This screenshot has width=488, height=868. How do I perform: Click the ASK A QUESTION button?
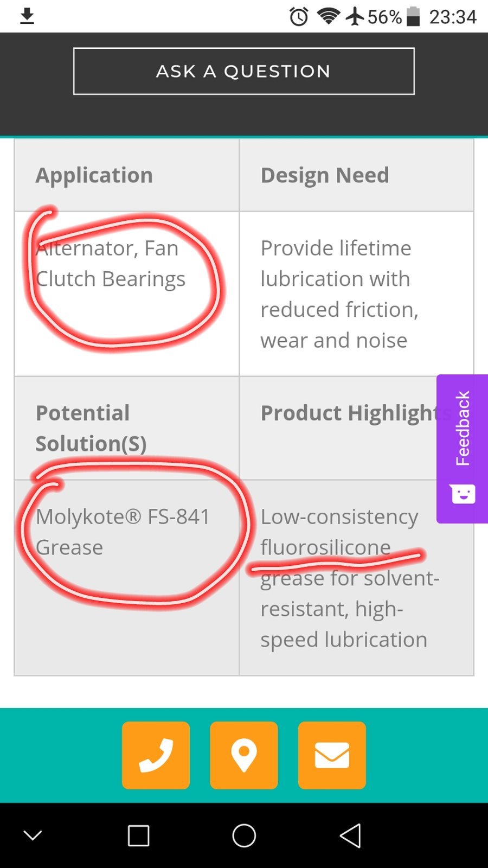click(x=244, y=71)
